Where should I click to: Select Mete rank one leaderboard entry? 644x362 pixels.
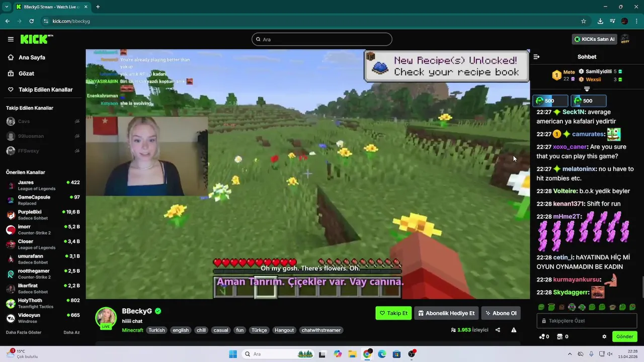click(563, 75)
